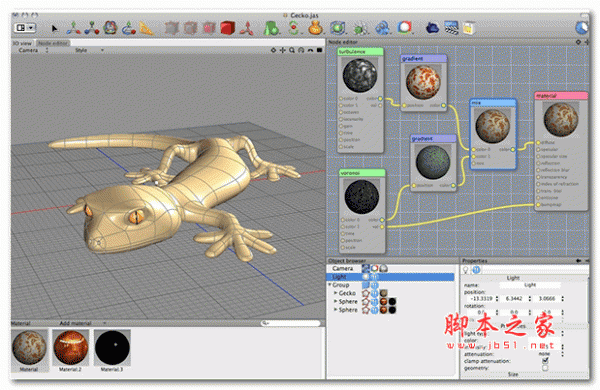Image resolution: width=600 pixels, height=390 pixels.
Task: Choose the scale transform tool
Action: [92, 28]
